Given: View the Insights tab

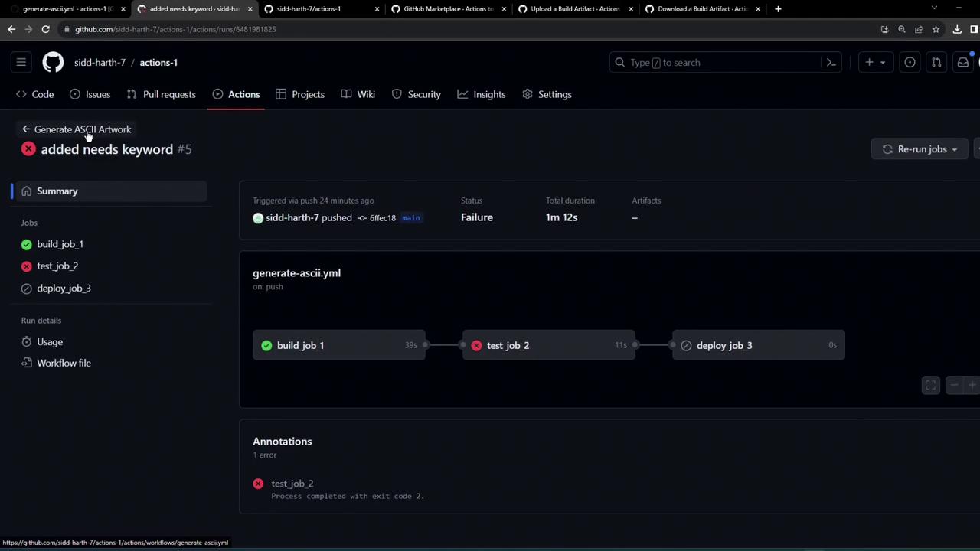Looking at the screenshot, I should pos(482,94).
